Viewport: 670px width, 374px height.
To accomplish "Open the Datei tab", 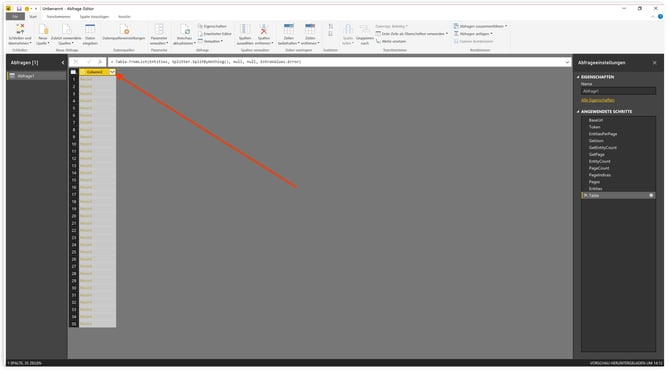I will (15, 17).
